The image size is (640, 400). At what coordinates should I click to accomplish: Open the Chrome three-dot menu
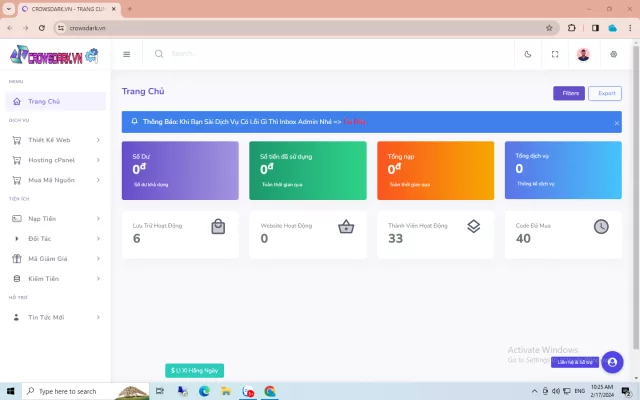pos(630,28)
